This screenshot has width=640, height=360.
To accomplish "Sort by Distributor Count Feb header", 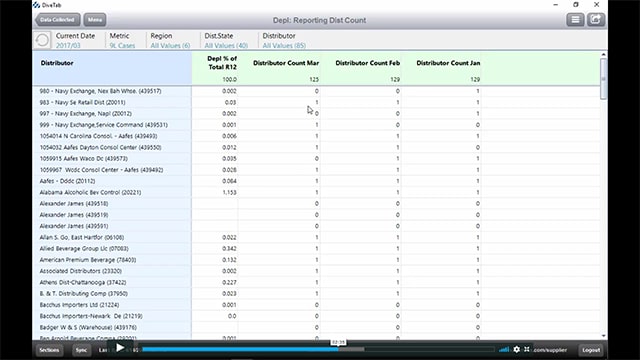I will tap(367, 63).
